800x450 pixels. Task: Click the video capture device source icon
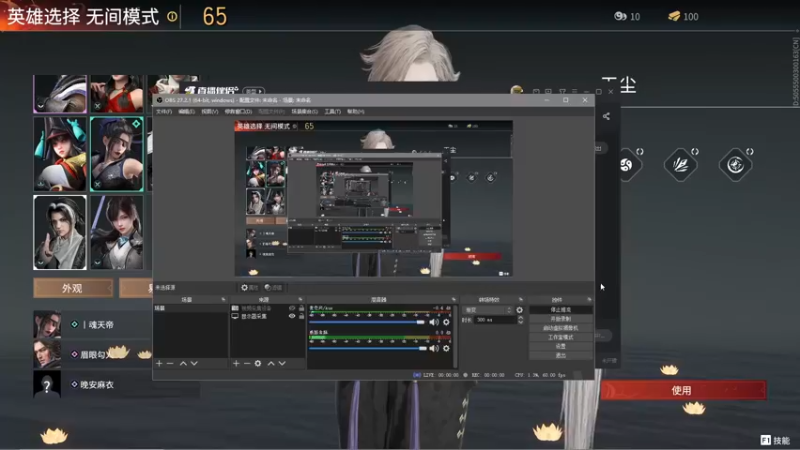click(235, 308)
